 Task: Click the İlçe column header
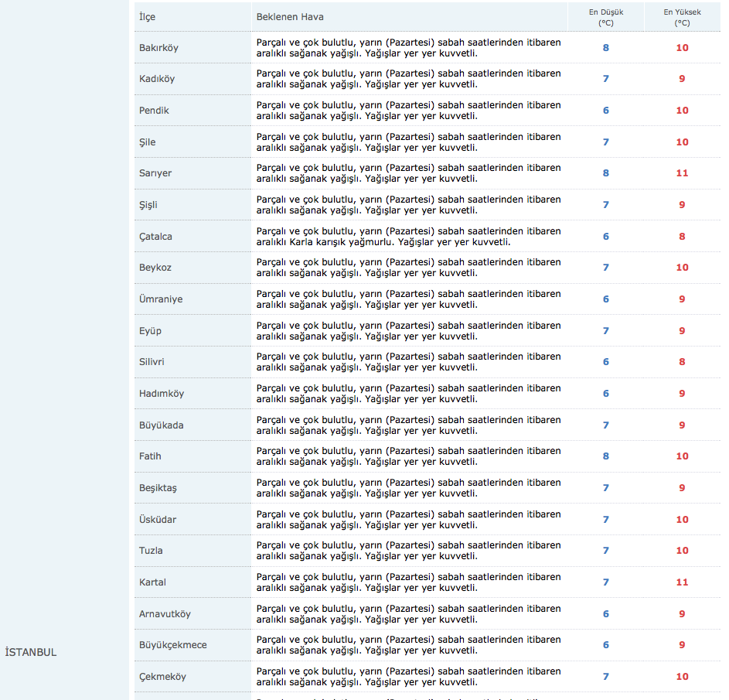(147, 16)
